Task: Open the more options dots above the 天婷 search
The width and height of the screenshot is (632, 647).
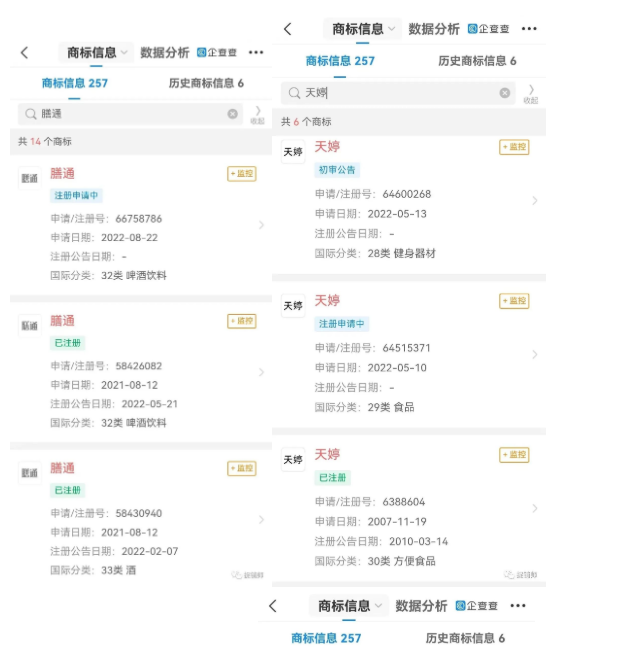Action: 529,29
